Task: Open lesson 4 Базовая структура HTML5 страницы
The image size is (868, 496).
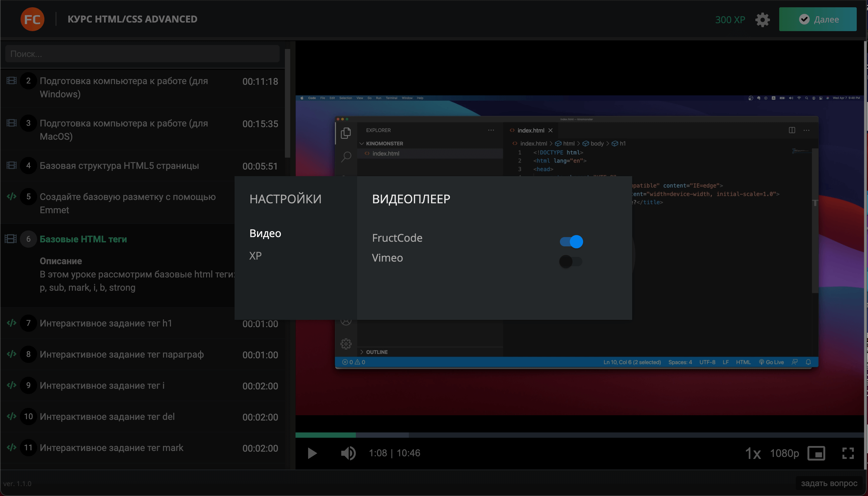Action: click(143, 166)
